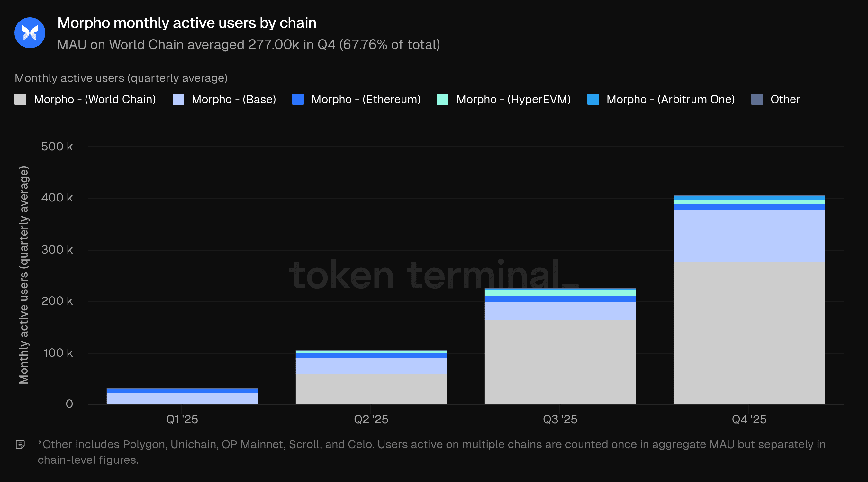Click the "Morpho monthly active users by chain" title
This screenshot has width=868, height=482.
(187, 23)
